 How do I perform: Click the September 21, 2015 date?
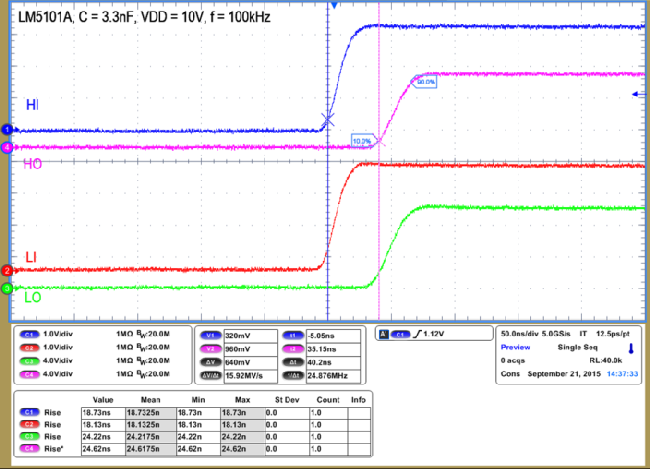564,374
